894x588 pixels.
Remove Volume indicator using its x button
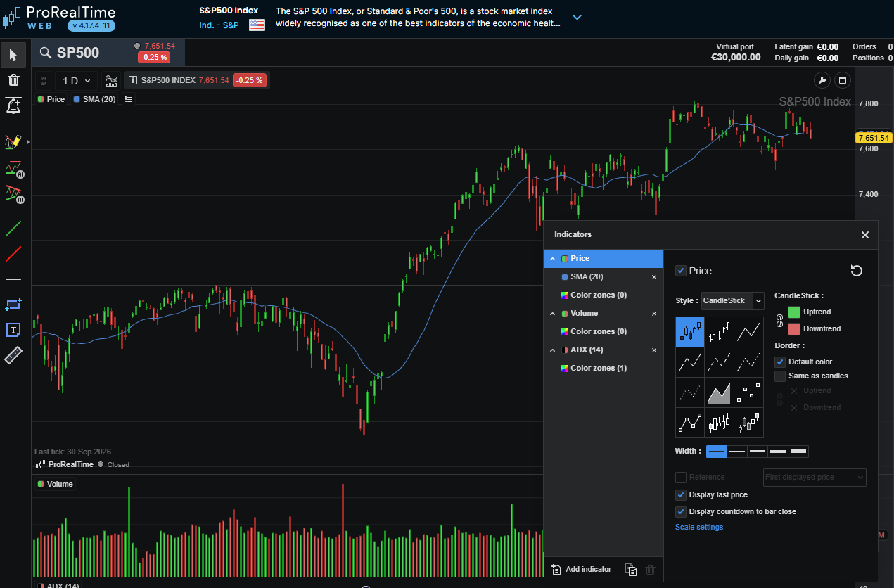coord(654,314)
